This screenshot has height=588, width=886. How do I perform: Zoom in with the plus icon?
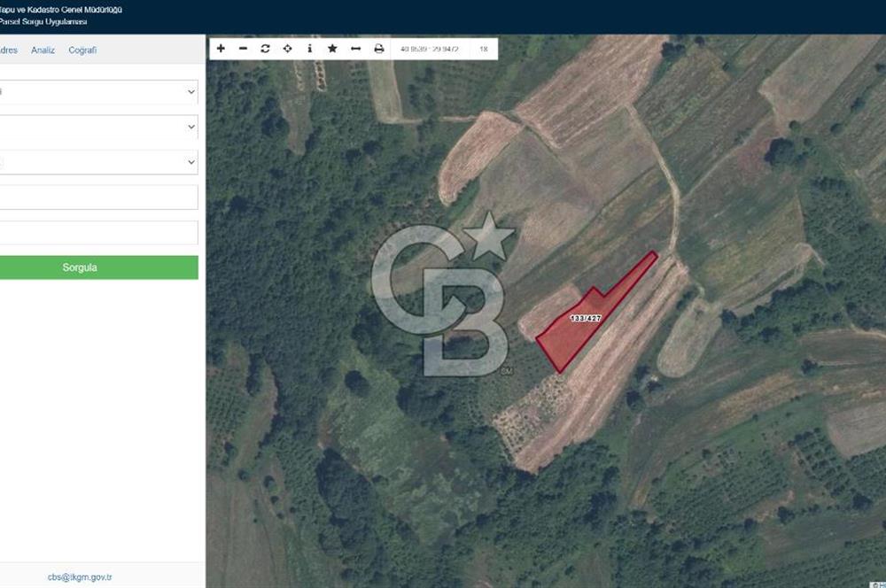coord(221,49)
